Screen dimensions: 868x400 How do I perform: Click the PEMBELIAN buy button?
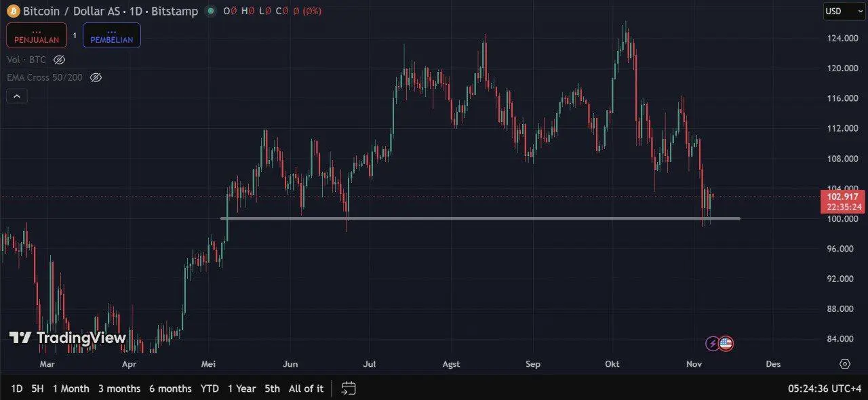pyautogui.click(x=112, y=35)
